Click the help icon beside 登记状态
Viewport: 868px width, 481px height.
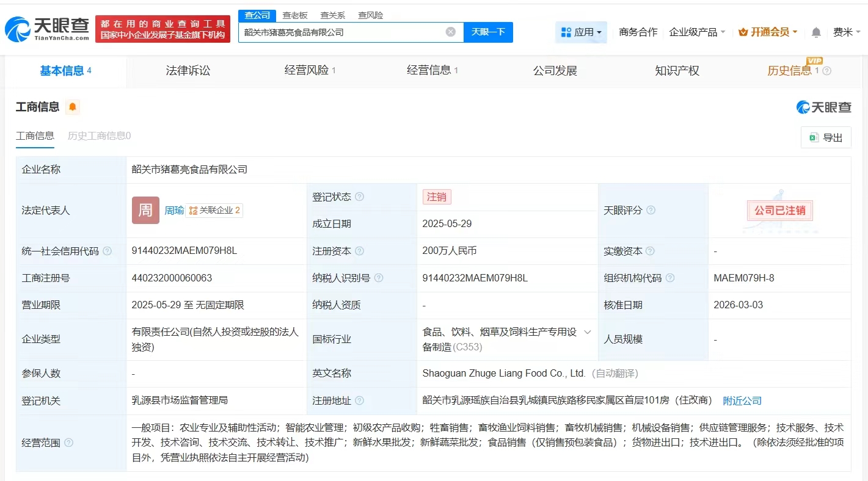pyautogui.click(x=360, y=197)
